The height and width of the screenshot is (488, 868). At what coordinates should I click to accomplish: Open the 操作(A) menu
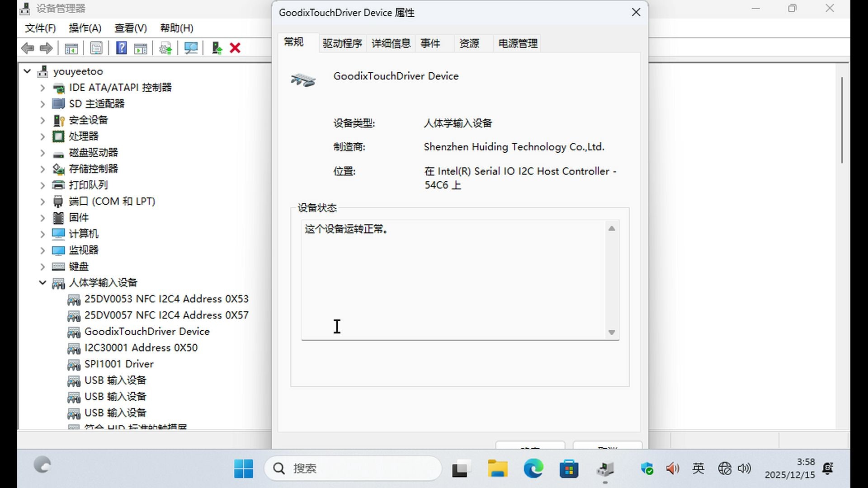tap(85, 28)
